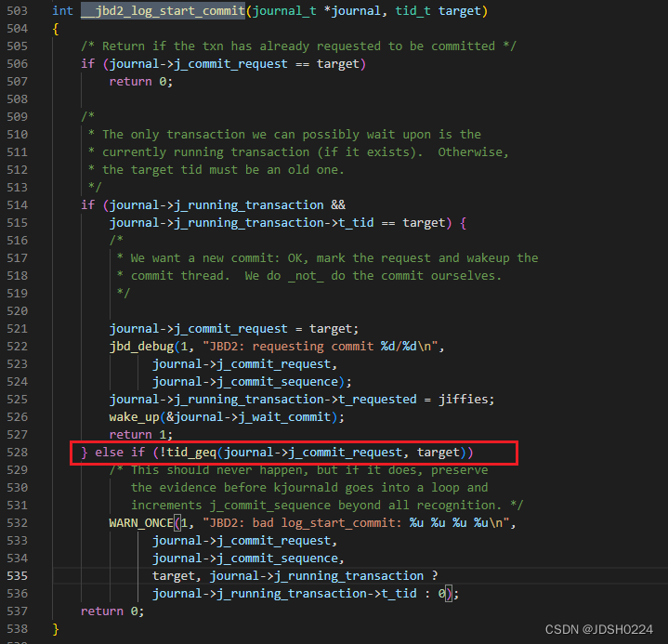
Task: Click the t_requested field on line 525
Action: (x=377, y=400)
